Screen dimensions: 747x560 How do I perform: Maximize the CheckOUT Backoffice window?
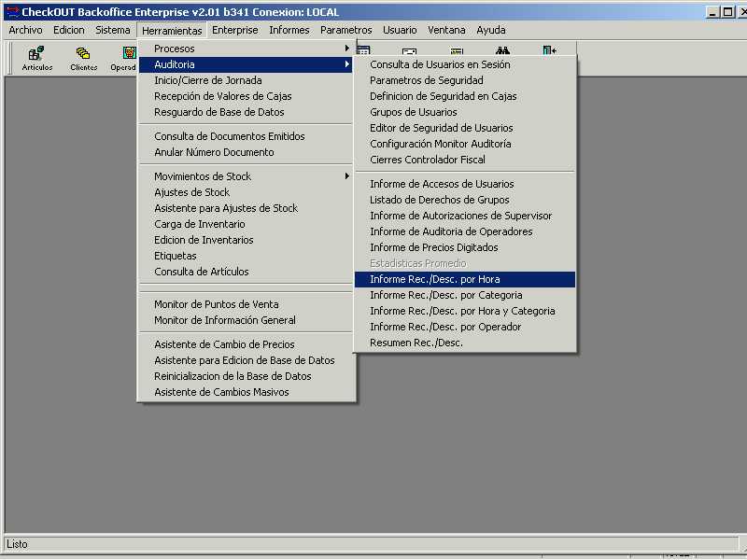[x=727, y=12]
